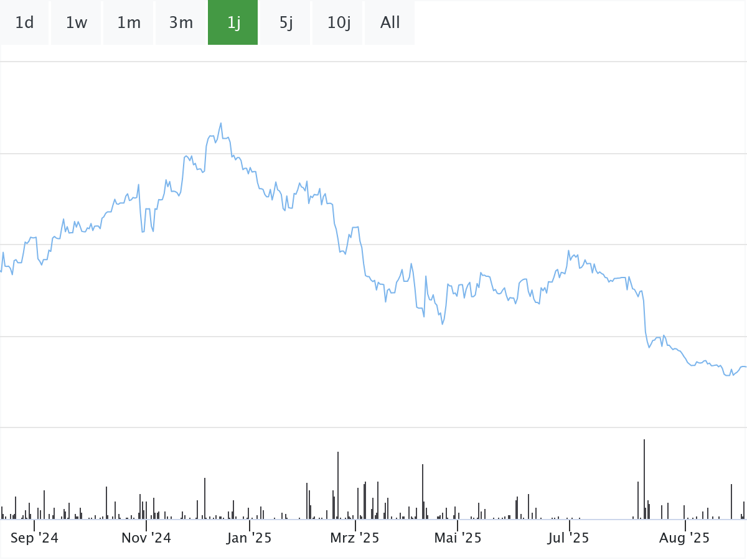Image resolution: width=747 pixels, height=560 pixels.
Task: Show the All time range
Action: (390, 23)
